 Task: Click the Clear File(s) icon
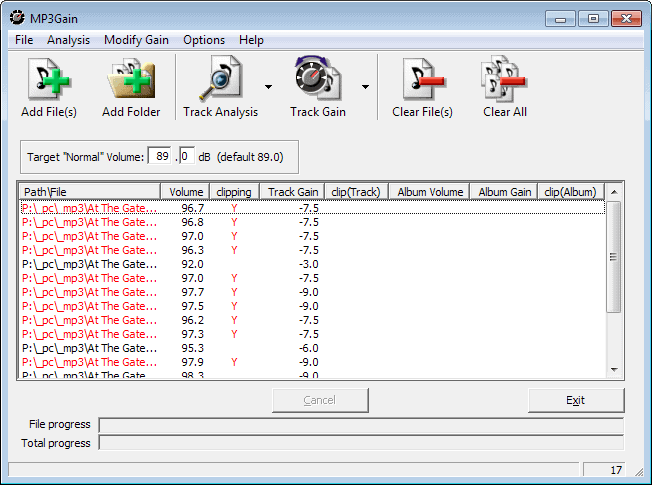tap(422, 79)
